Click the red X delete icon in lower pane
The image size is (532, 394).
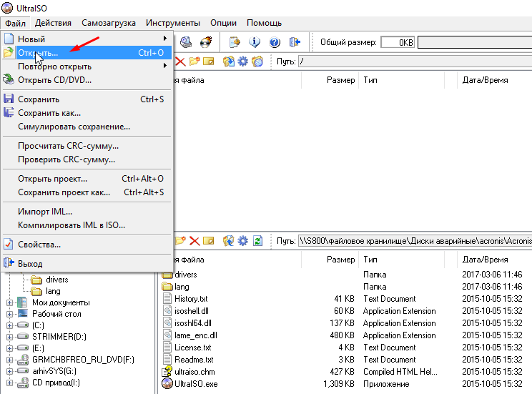(194, 241)
